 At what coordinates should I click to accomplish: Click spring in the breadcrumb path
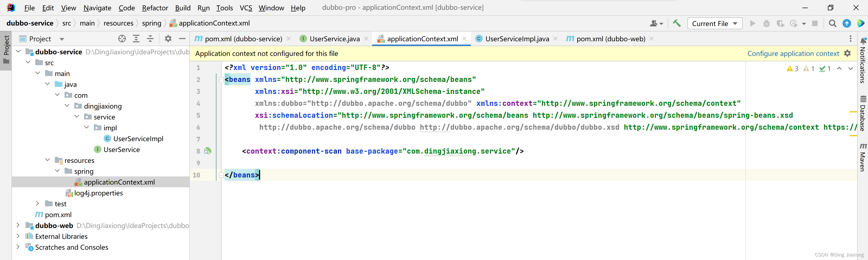(x=152, y=23)
